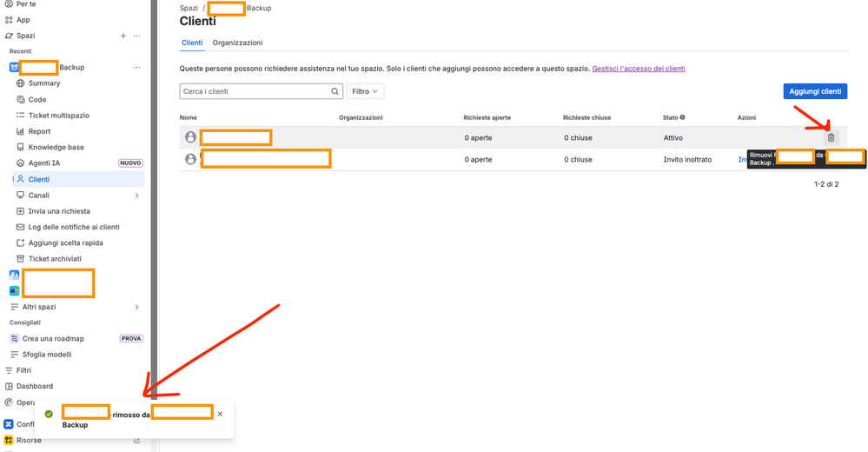The image size is (868, 452).
Task: Switch to the Organizzazioni tab
Action: pos(237,43)
